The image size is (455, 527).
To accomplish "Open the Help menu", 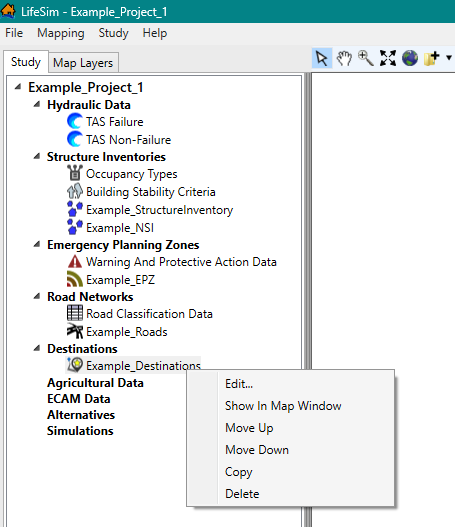I will click(x=155, y=33).
